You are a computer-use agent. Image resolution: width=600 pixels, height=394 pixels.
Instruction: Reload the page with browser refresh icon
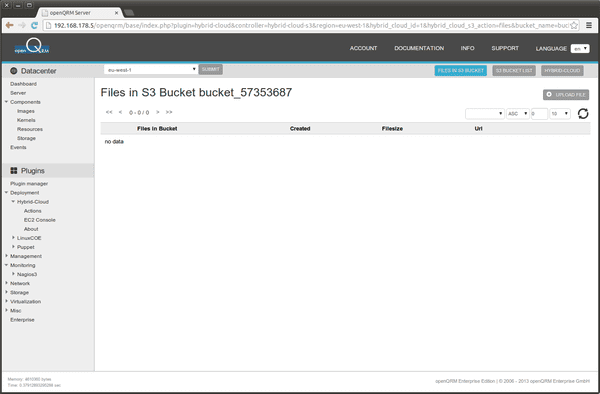point(34,25)
